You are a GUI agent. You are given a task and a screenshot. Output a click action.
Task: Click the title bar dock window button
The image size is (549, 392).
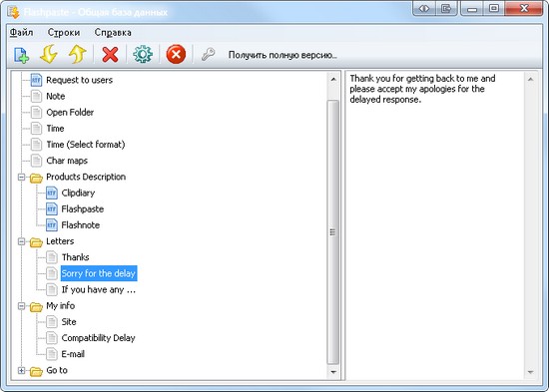coord(446,8)
